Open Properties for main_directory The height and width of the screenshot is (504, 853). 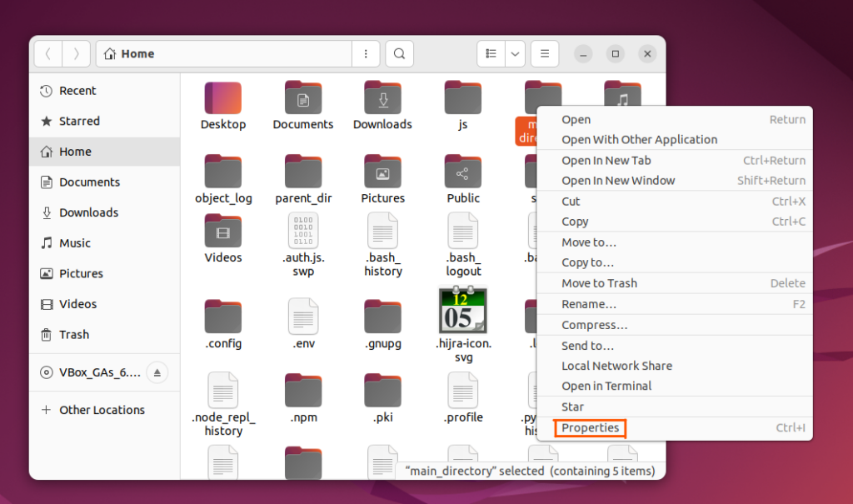click(x=589, y=427)
